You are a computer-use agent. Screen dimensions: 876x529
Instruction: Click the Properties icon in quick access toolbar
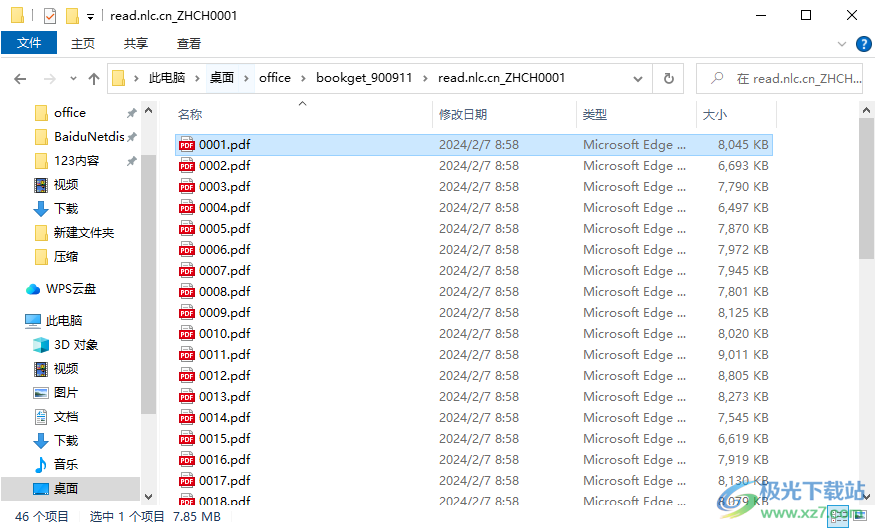(50, 16)
